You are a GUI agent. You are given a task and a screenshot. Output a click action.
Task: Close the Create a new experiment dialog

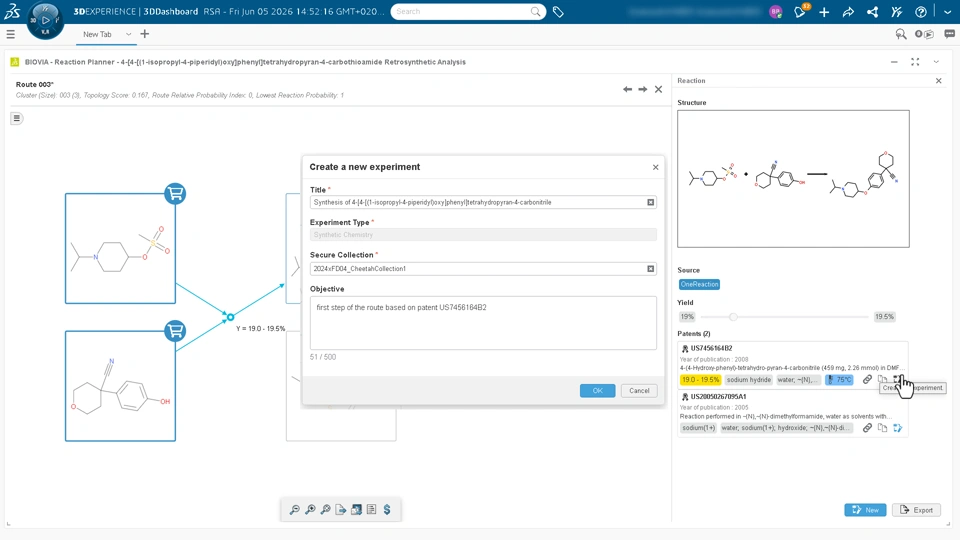(x=656, y=167)
